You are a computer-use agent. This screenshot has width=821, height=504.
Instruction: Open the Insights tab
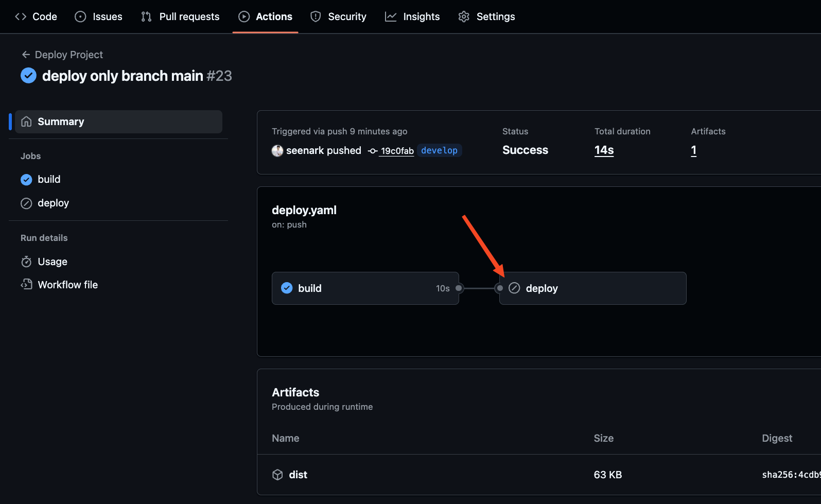click(412, 16)
